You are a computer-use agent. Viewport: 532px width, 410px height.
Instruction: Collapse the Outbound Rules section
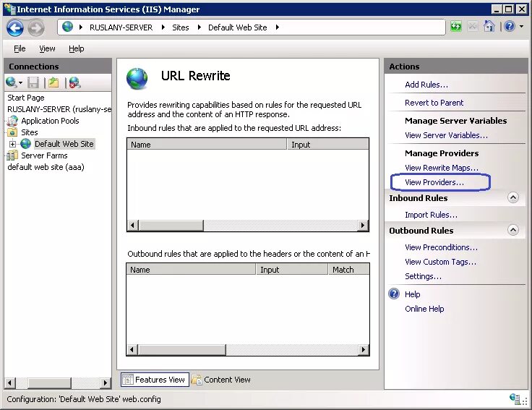tap(513, 230)
